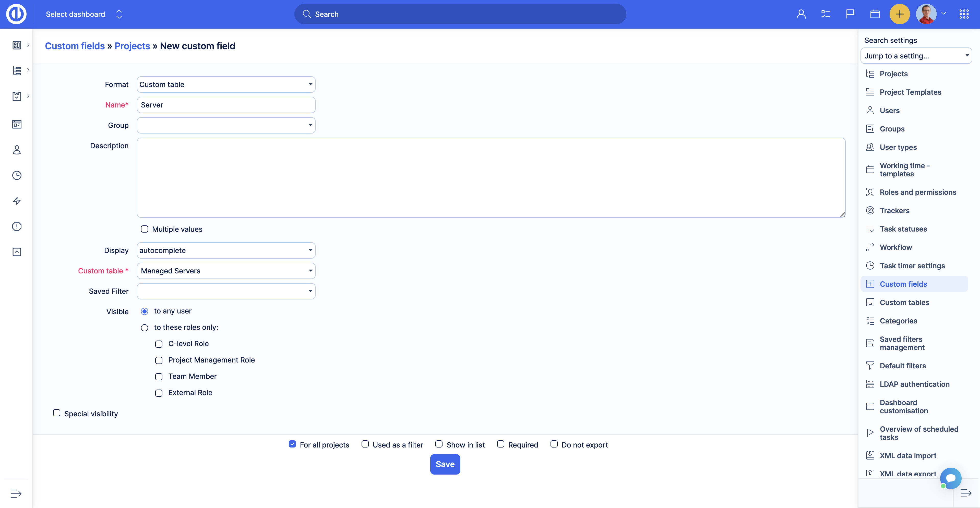Select the 'to these roles only' radio

[145, 328]
